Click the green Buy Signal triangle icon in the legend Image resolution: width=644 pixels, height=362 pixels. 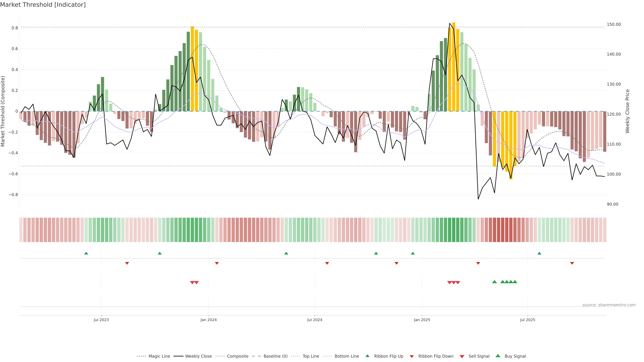pos(498,356)
